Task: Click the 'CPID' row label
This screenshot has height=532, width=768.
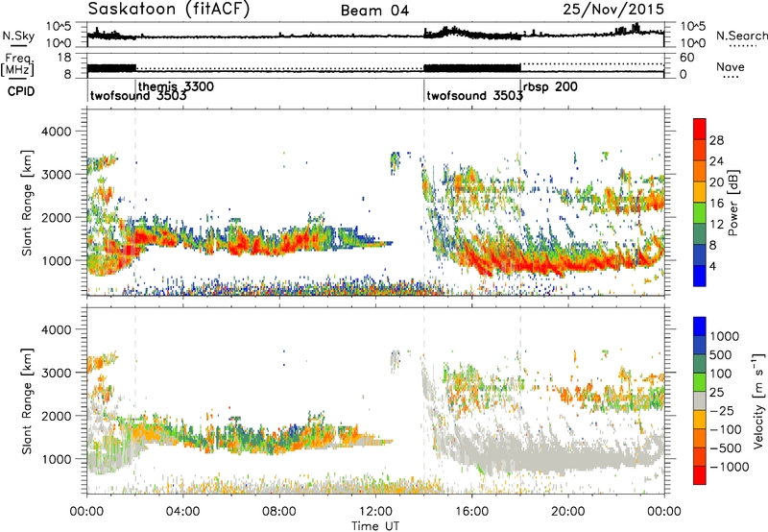Action: [x=21, y=91]
